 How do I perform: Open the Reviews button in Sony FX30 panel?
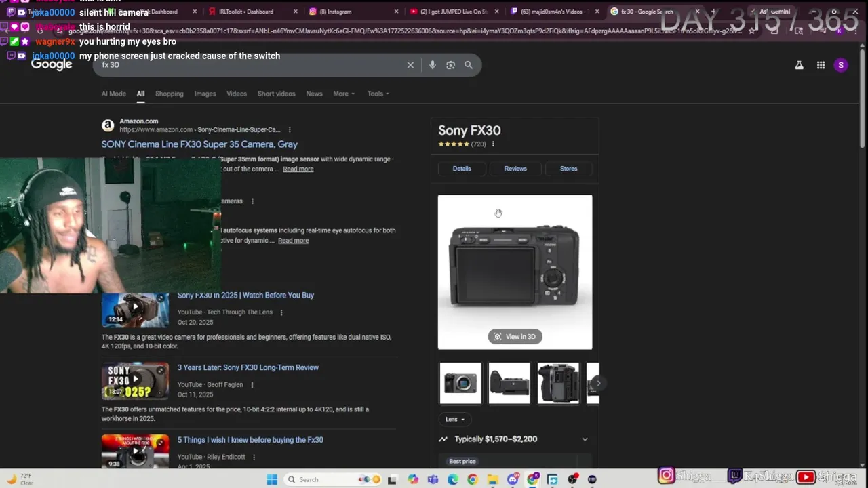coord(515,168)
